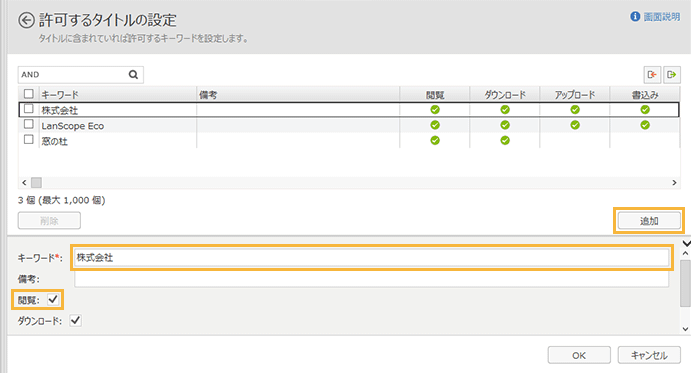Toggle the ダウンロード checkbox

[x=76, y=321]
